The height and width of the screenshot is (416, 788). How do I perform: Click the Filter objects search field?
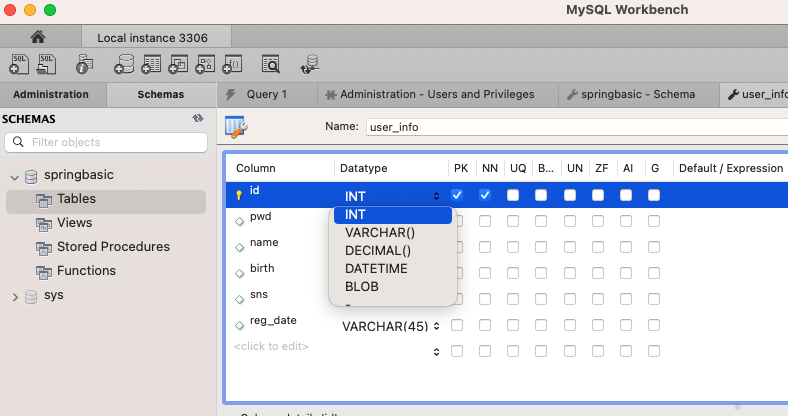pos(106,142)
